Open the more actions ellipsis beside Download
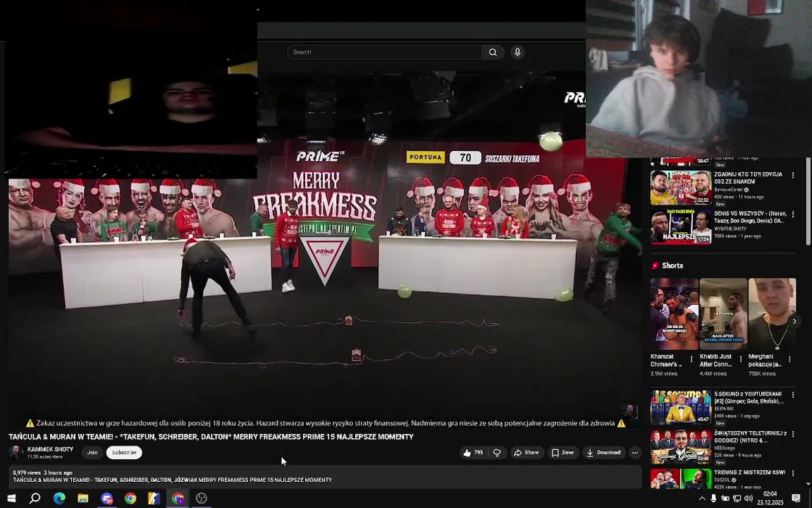812x508 pixels. coord(635,452)
